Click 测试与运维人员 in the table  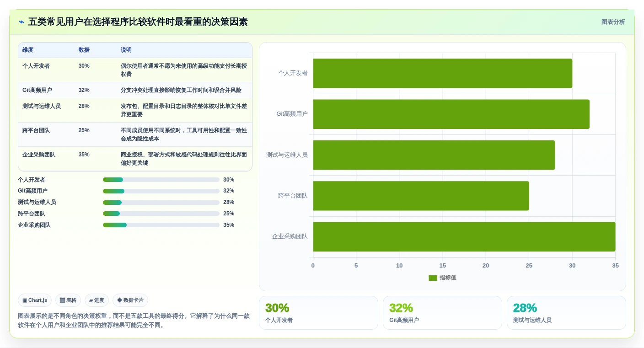pyautogui.click(x=42, y=106)
